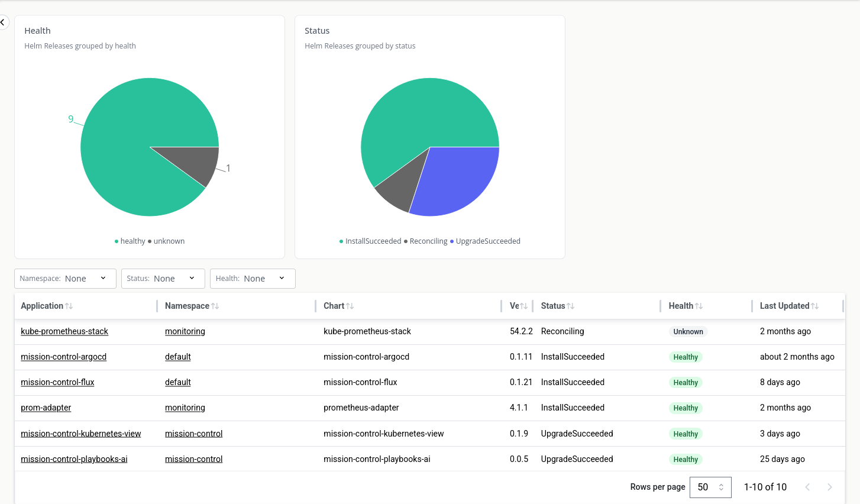Open the Namespace filter dropdown

point(65,279)
